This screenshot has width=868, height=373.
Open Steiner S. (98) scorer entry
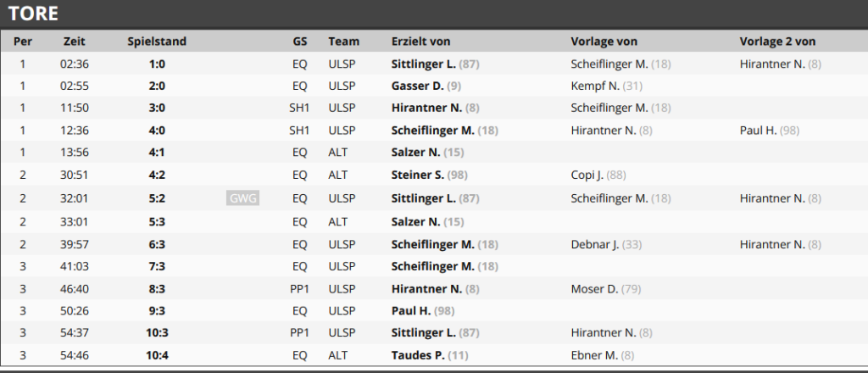click(x=430, y=175)
